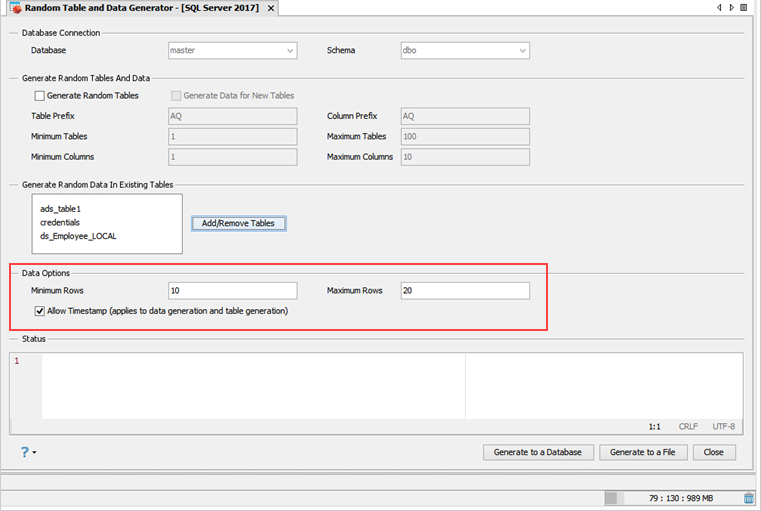Screen dimensions: 761x511
Task: Click Generate to a Database button
Action: (x=538, y=452)
